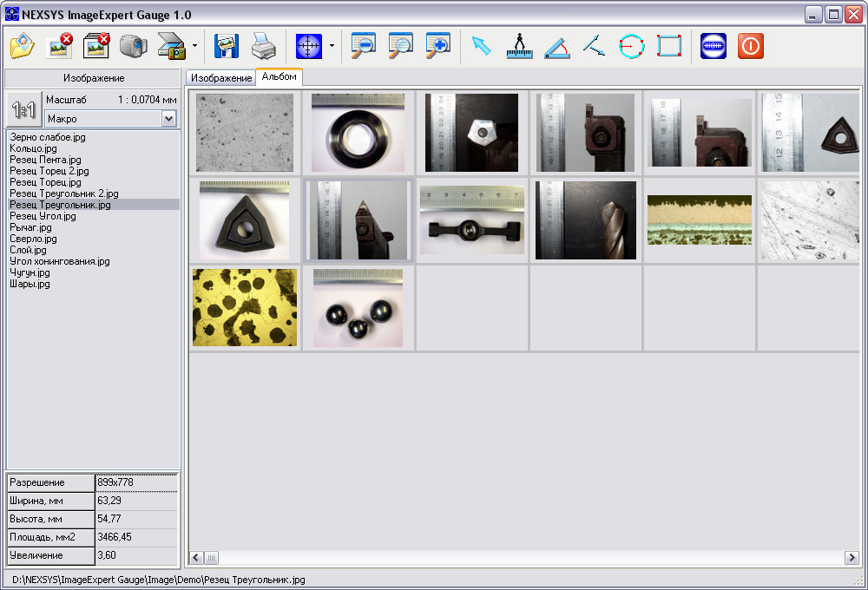Click the file path in the status bar
The height and width of the screenshot is (590, 868).
click(x=158, y=580)
